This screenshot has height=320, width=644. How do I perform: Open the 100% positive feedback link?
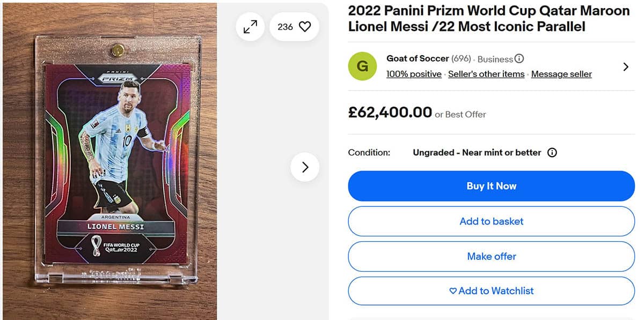coord(414,75)
